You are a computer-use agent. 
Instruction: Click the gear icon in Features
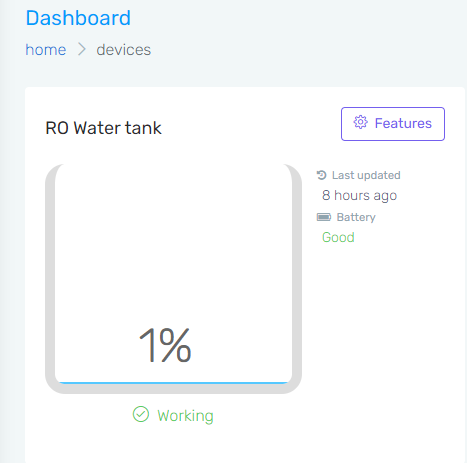[360, 122]
